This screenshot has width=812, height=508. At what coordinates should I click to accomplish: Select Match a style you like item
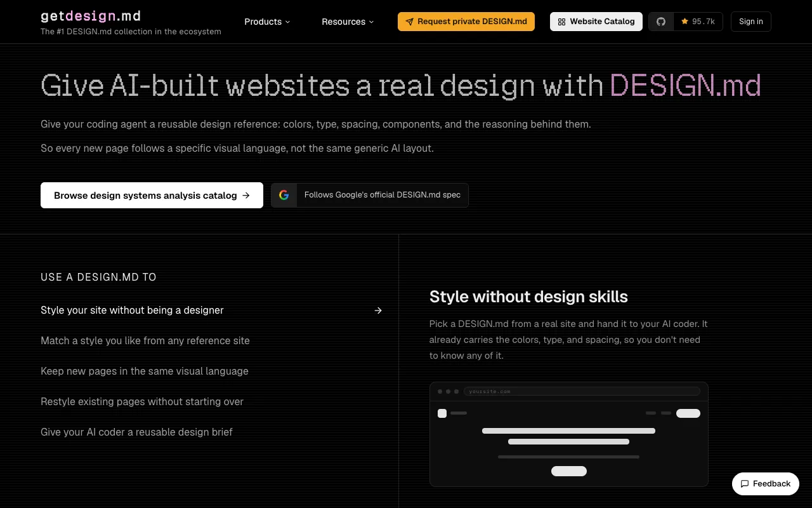145,340
